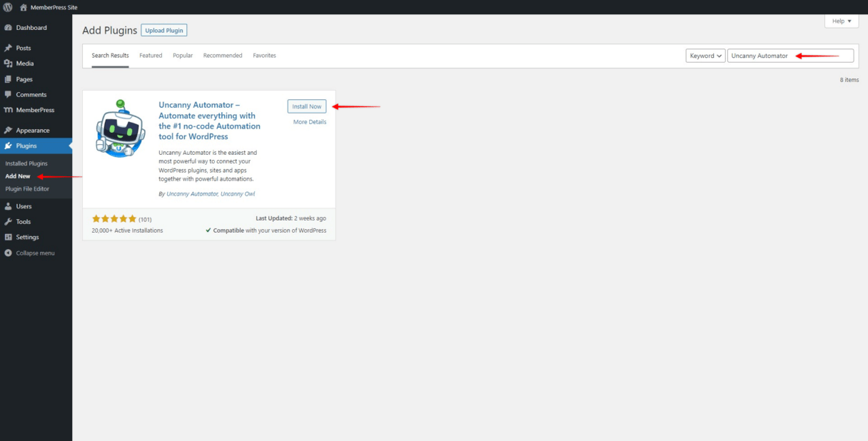The image size is (868, 441).
Task: Click the (101) ratings count
Action: coord(145,219)
